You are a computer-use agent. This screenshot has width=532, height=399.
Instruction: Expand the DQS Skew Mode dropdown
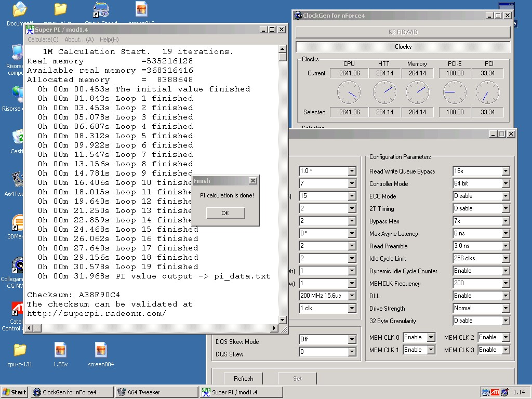tap(352, 340)
